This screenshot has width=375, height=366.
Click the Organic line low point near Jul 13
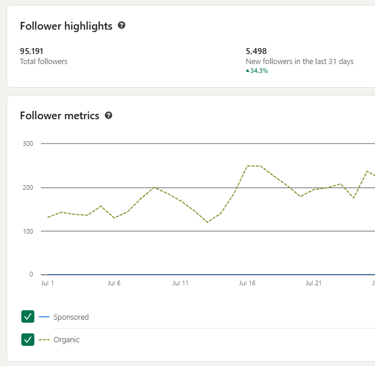[x=207, y=222]
